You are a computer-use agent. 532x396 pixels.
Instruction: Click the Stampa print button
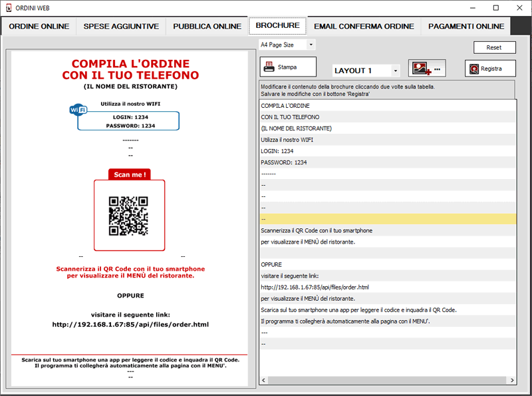288,67
